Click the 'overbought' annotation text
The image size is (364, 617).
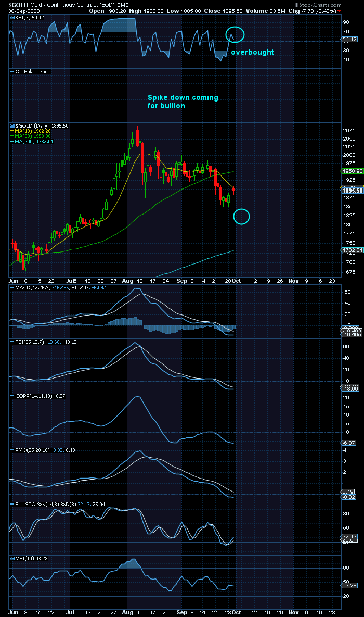point(252,53)
